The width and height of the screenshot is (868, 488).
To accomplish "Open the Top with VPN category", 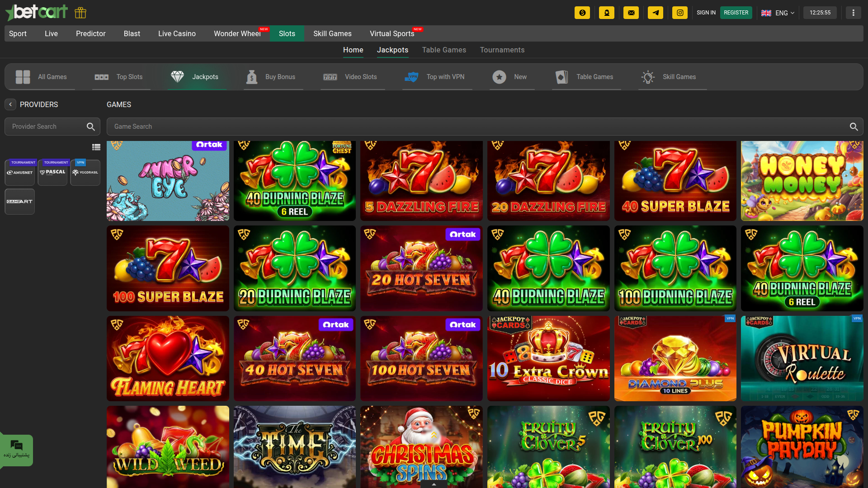I will (x=436, y=77).
